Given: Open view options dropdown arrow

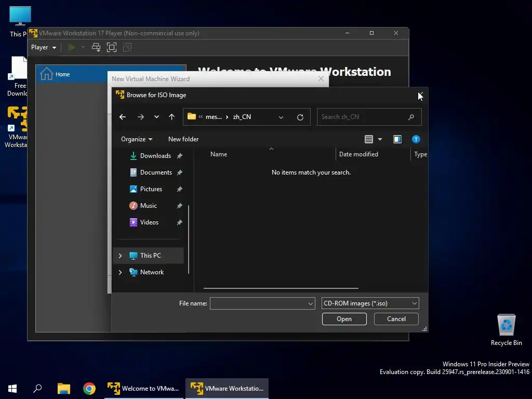Looking at the screenshot, I should point(380,139).
